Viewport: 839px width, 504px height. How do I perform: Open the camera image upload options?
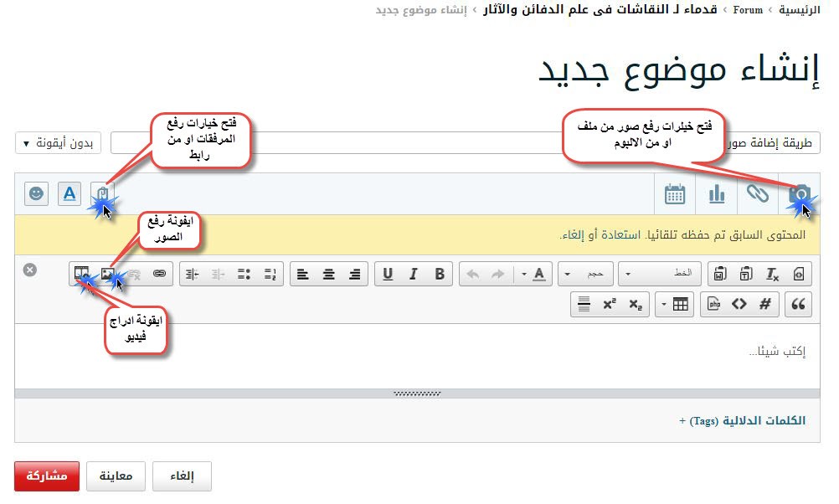[x=800, y=194]
